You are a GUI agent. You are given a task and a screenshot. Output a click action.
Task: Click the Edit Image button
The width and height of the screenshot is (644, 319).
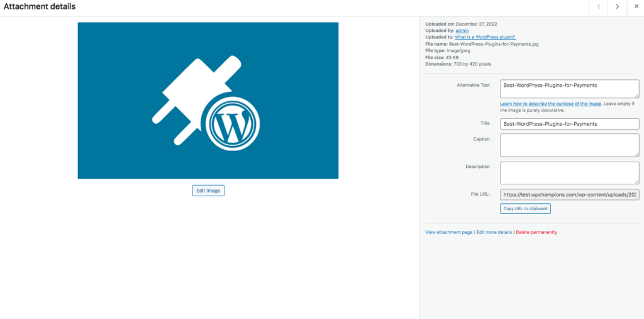(x=208, y=191)
